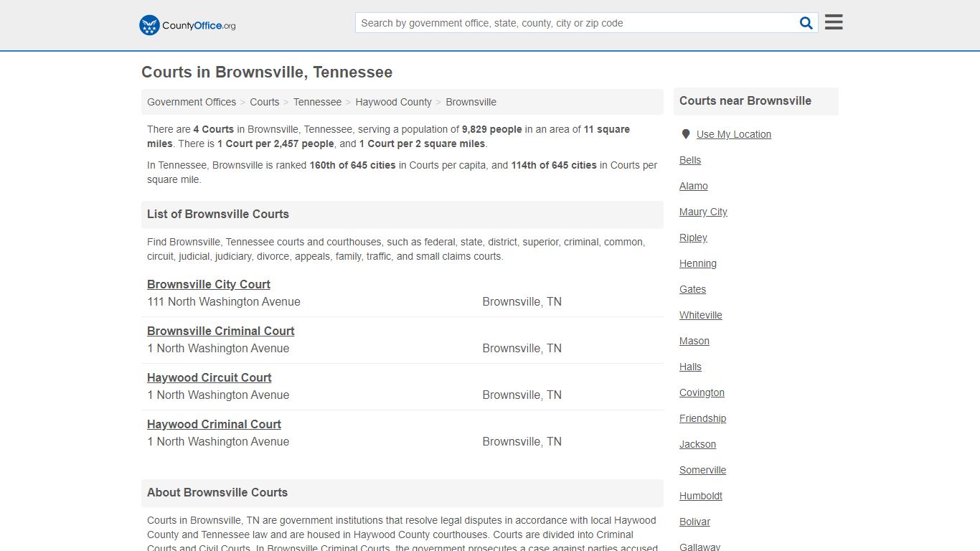Screen dimensions: 980x551
Task: View courts near Bells
Action: 690,160
